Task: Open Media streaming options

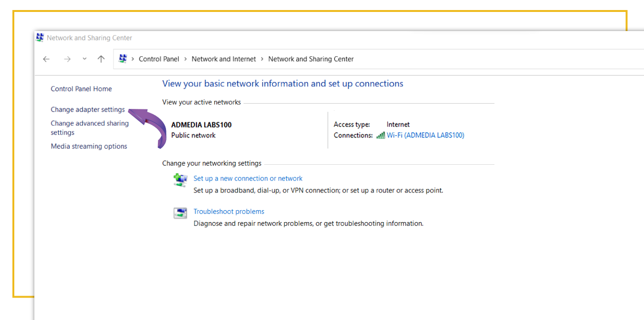Action: tap(89, 146)
